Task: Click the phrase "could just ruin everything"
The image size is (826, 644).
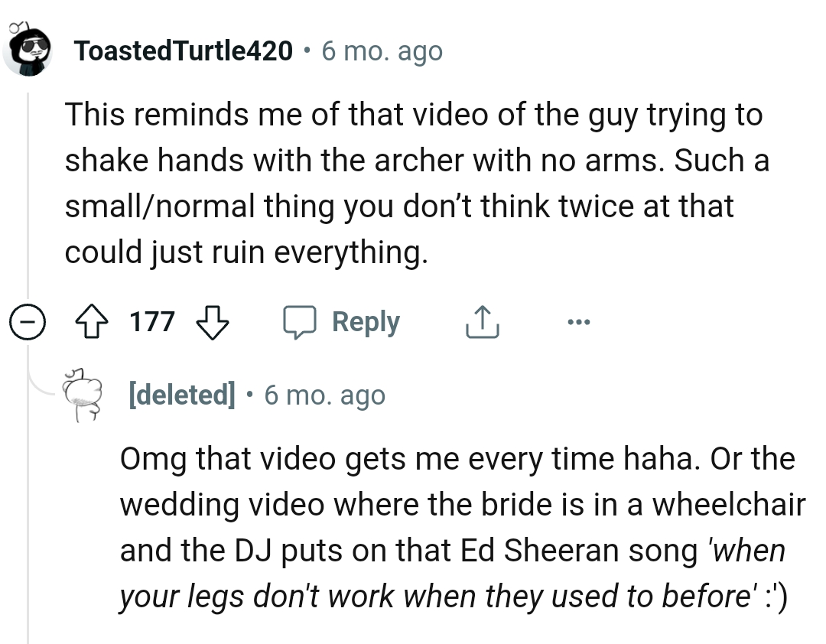Action: tap(245, 252)
